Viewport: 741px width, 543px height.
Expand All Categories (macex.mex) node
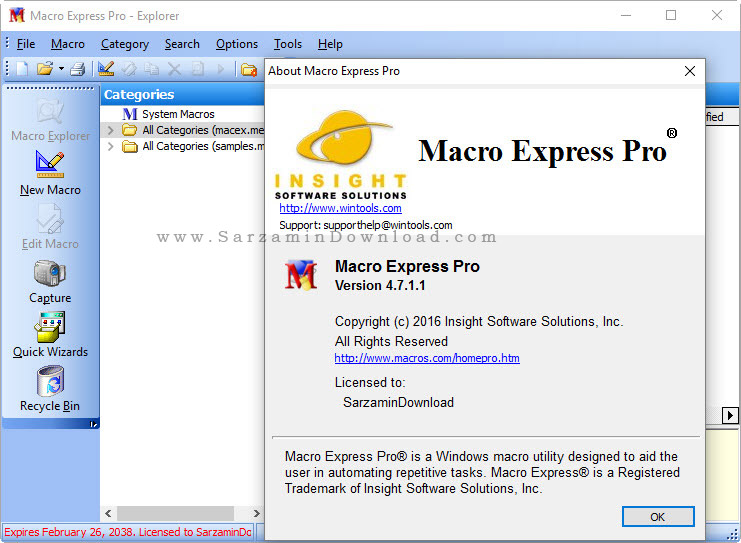[x=110, y=130]
